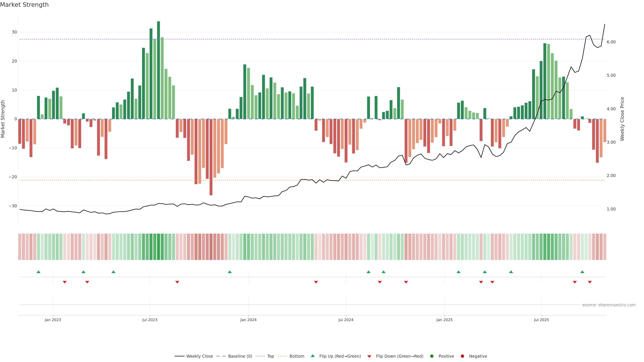Click the Jul 2024 x-axis label
This screenshot has width=644, height=362.
(x=346, y=320)
